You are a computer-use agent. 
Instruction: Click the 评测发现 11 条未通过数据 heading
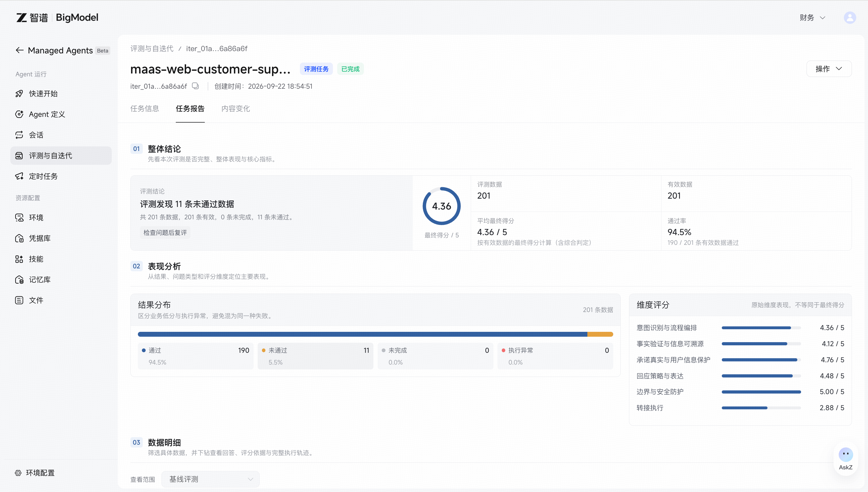point(187,204)
